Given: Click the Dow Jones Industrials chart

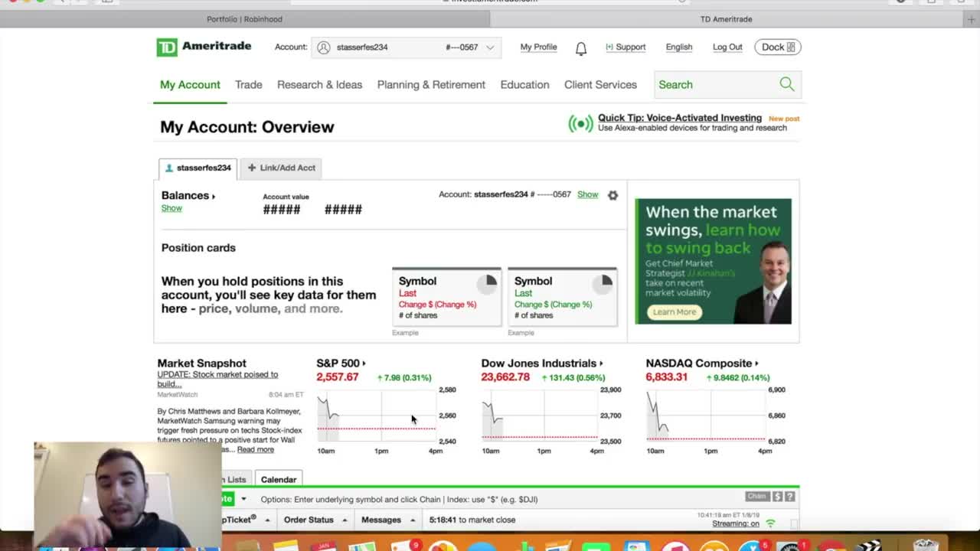Looking at the screenshot, I should pyautogui.click(x=540, y=416).
